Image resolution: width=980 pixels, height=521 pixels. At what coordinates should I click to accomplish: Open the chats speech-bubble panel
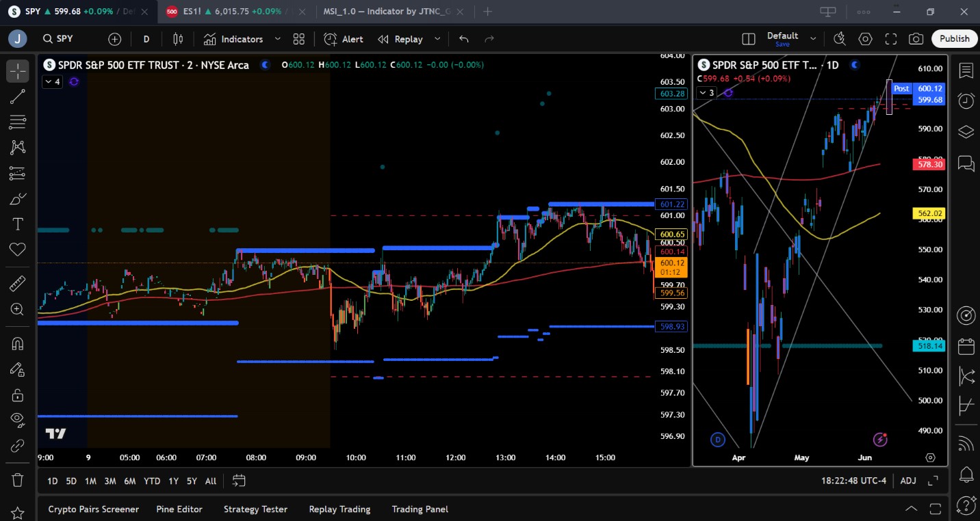(966, 163)
